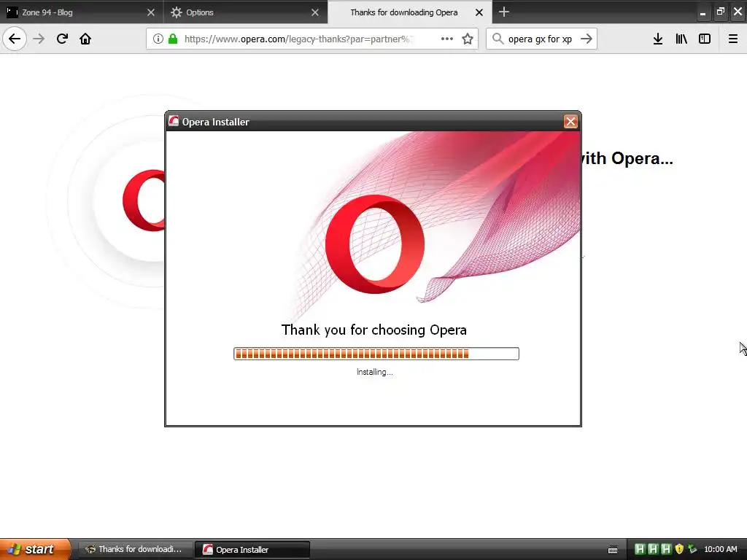Viewport: 747px width, 560px height.
Task: Open the Library bookmarks icon
Action: click(681, 39)
